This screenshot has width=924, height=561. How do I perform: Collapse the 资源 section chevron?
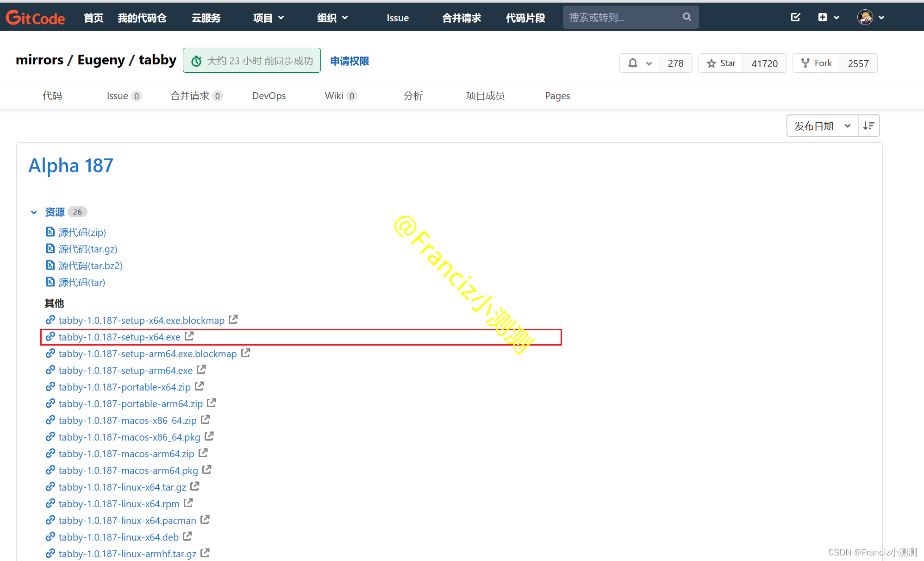tap(34, 212)
